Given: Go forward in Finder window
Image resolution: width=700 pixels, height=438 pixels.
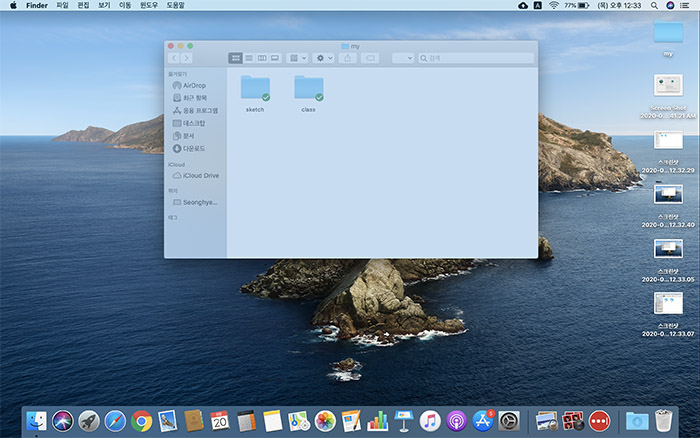Looking at the screenshot, I should click(187, 58).
